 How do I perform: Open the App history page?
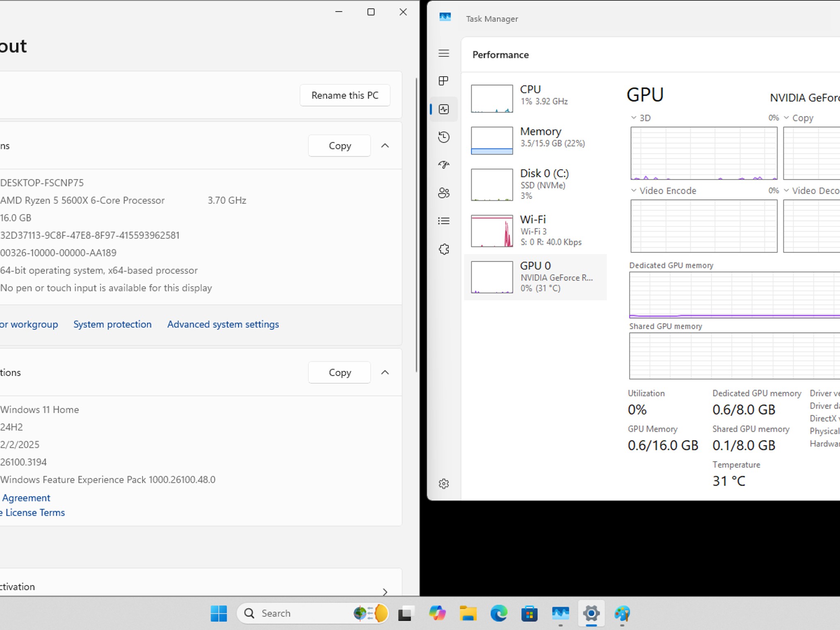[444, 137]
